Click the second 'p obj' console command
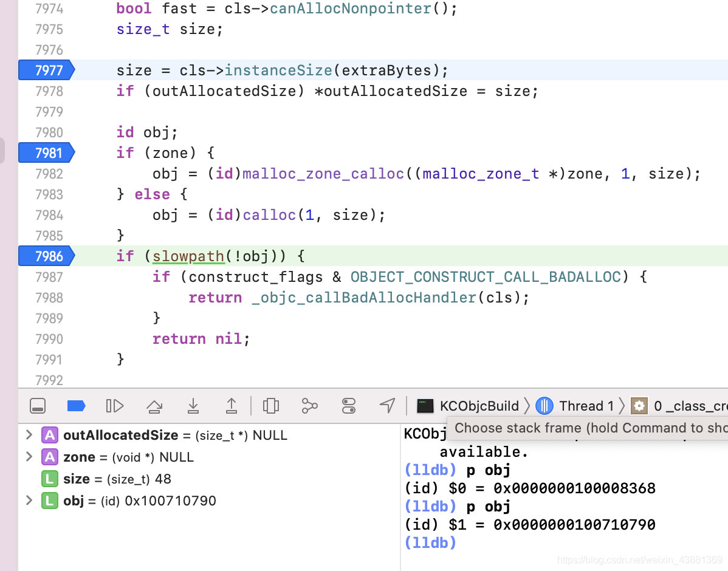The width and height of the screenshot is (728, 571). coord(489,507)
